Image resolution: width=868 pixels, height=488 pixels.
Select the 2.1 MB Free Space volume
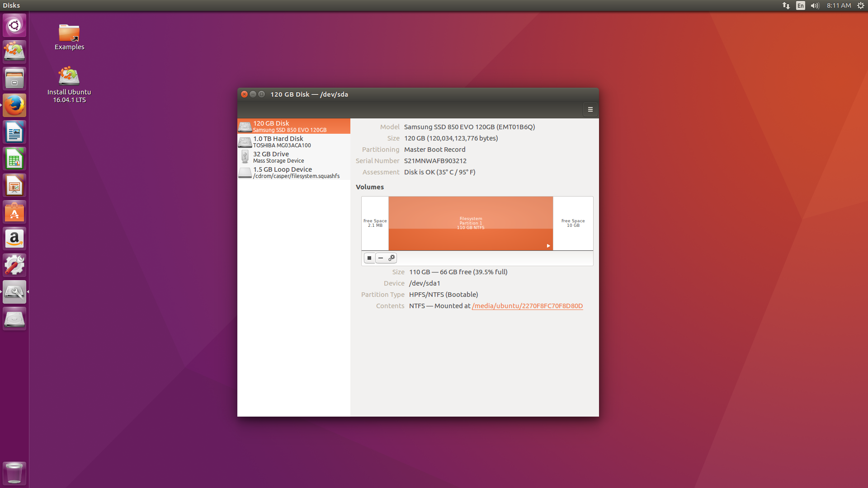point(375,223)
